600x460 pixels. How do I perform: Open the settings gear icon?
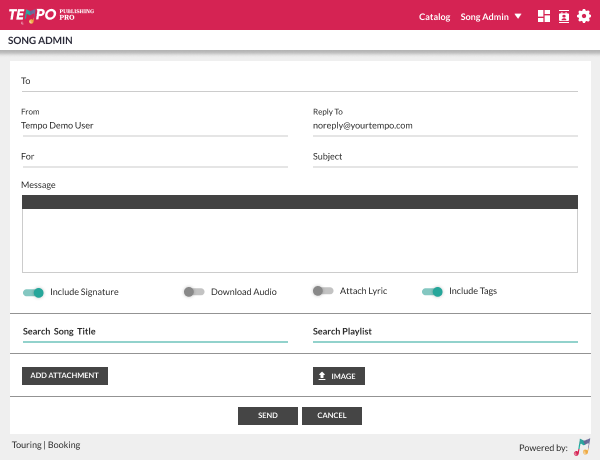pos(584,16)
